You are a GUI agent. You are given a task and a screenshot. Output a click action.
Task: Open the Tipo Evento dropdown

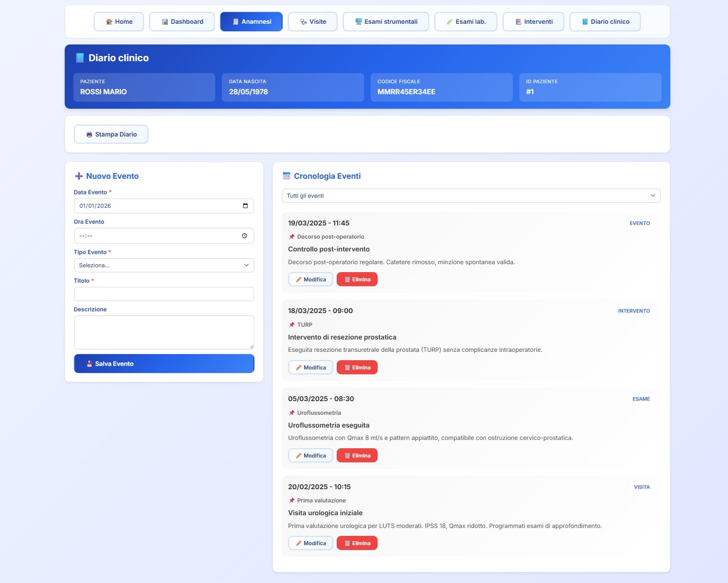pyautogui.click(x=164, y=265)
